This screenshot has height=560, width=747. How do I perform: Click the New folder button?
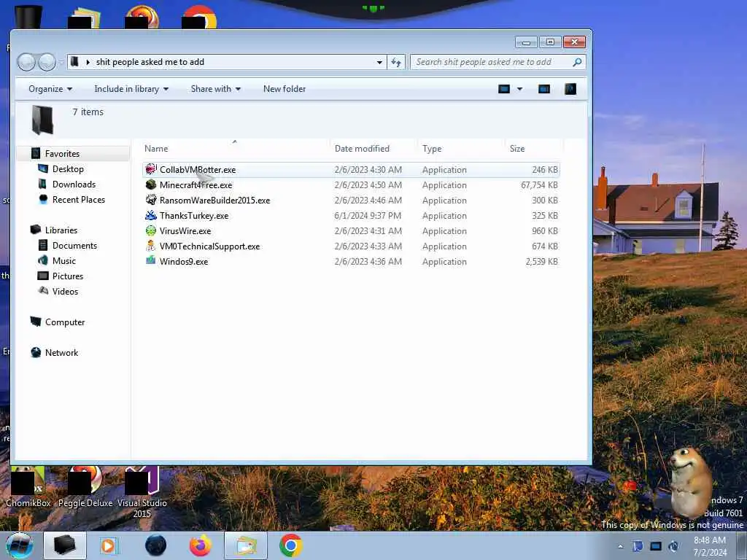click(x=285, y=89)
